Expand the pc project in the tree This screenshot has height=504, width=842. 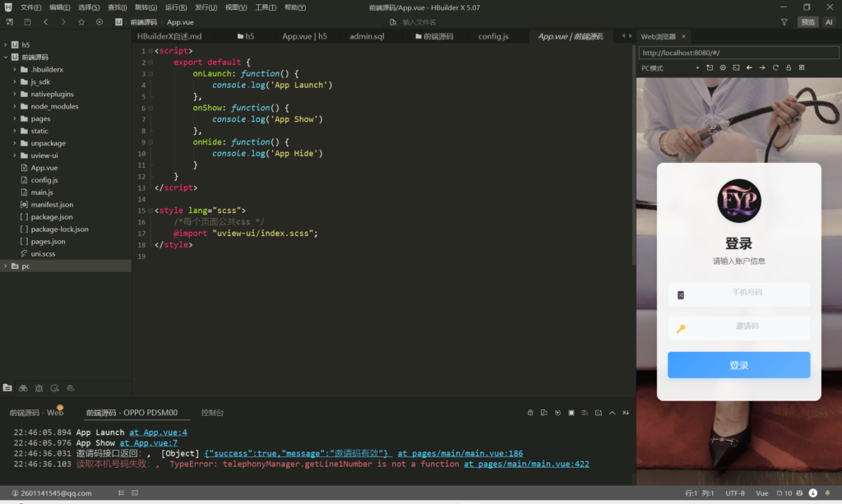6,266
